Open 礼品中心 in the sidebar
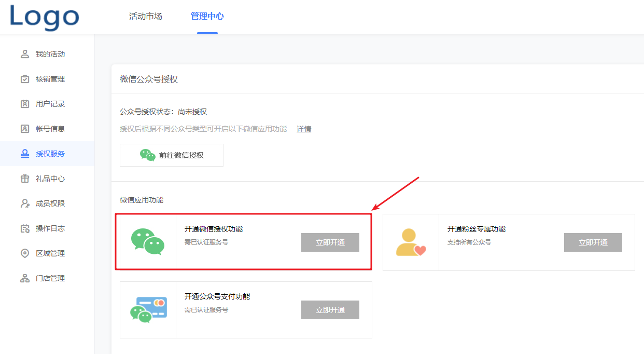Image resolution: width=644 pixels, height=354 pixels. (47, 179)
